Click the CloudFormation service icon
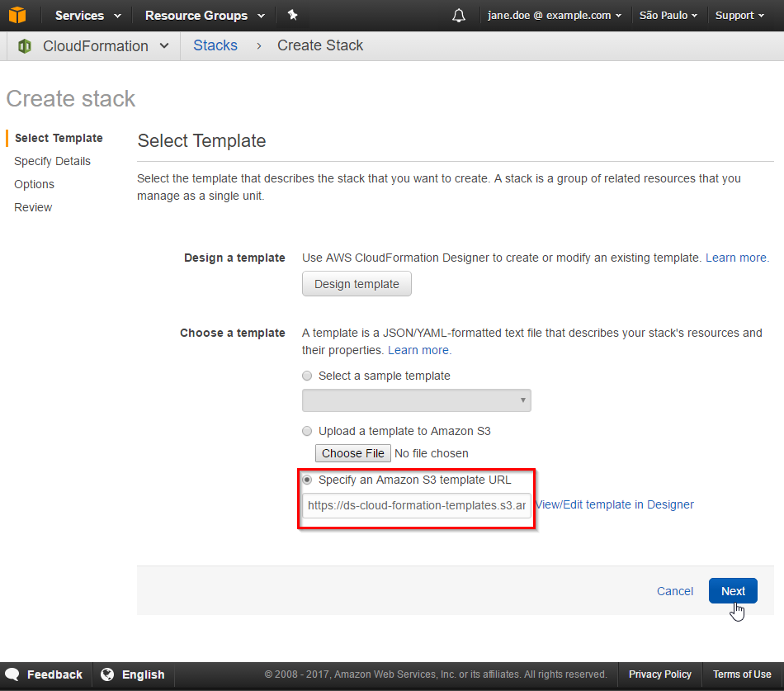Viewport: 784px width, 691px height. (25, 46)
